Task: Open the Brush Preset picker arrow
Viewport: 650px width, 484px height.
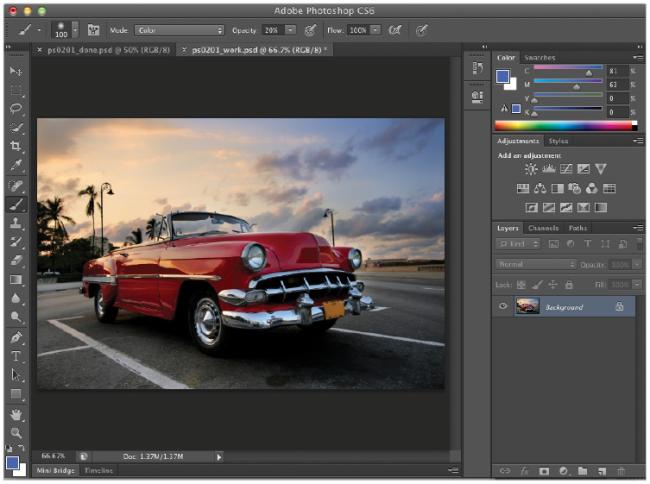Action: coord(75,30)
